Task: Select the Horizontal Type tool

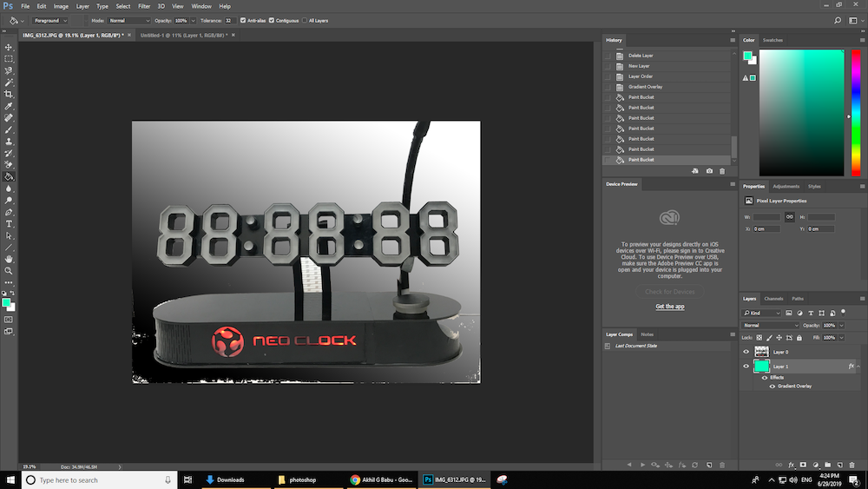Action: [x=9, y=224]
